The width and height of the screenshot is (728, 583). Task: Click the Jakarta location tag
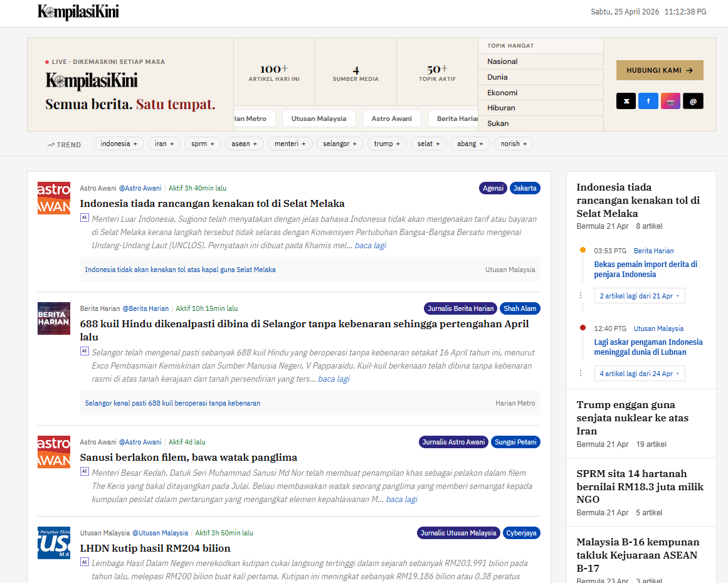[525, 188]
